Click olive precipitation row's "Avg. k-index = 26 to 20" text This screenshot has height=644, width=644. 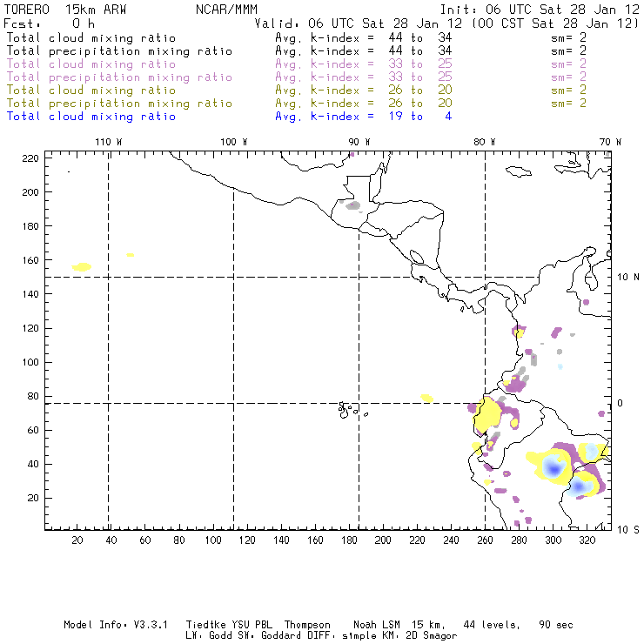[364, 104]
